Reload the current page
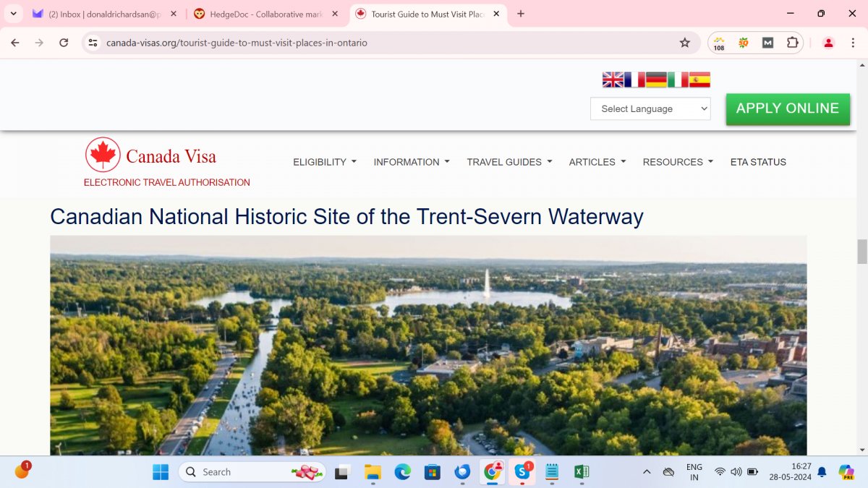 [64, 43]
